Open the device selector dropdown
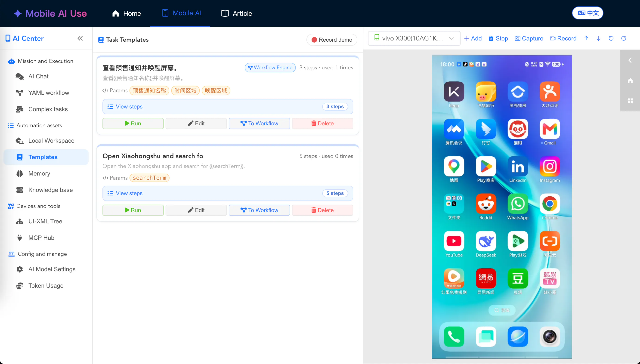 [x=414, y=38]
